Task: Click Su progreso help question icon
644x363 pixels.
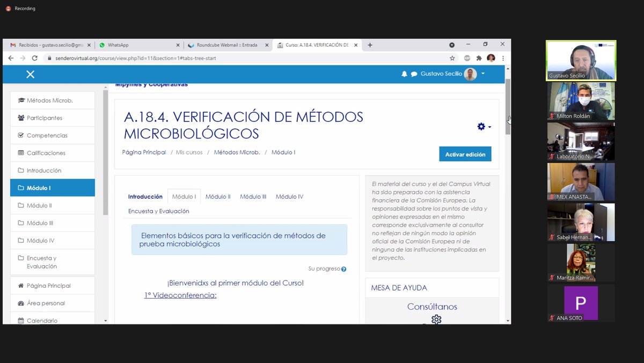Action: (x=344, y=269)
